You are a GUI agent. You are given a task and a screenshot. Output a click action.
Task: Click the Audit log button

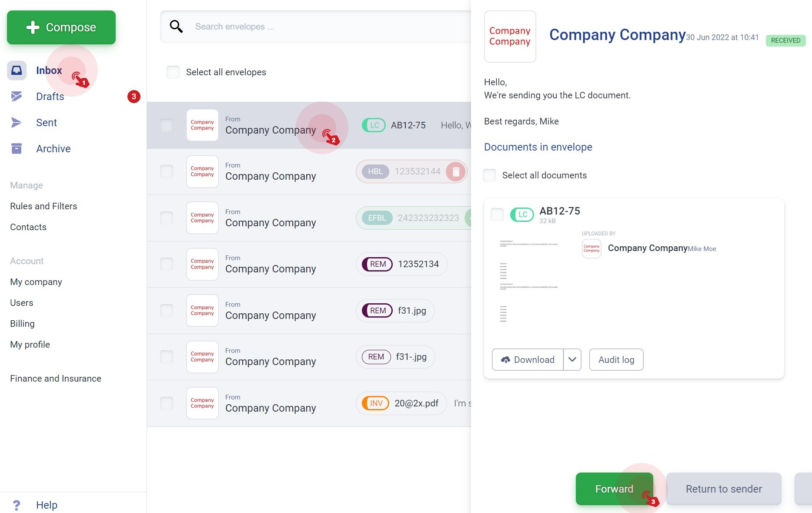pos(616,359)
